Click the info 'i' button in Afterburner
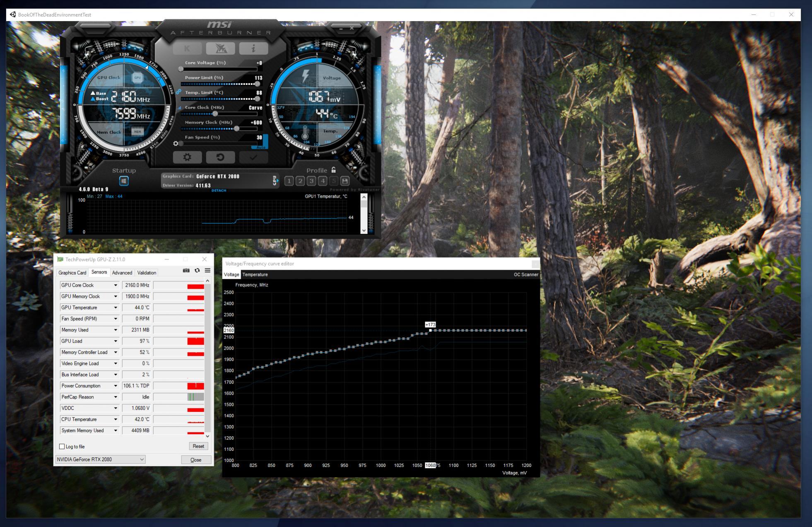This screenshot has height=527, width=812. point(253,48)
